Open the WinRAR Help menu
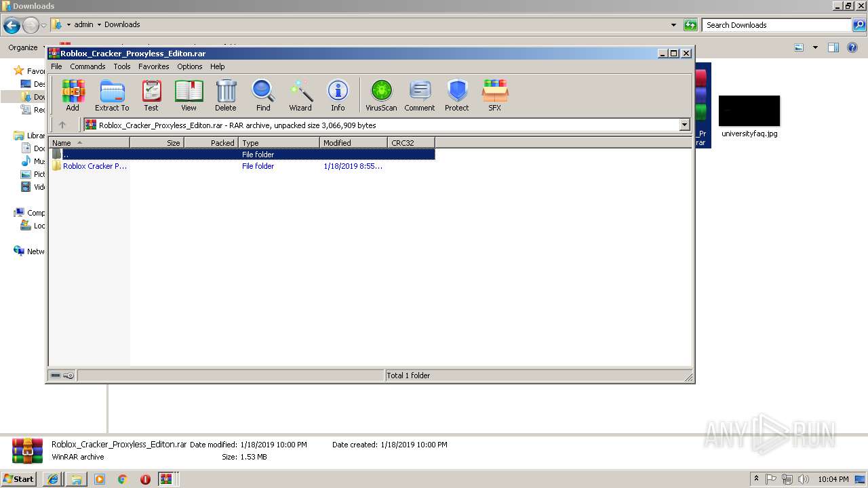 coord(218,66)
